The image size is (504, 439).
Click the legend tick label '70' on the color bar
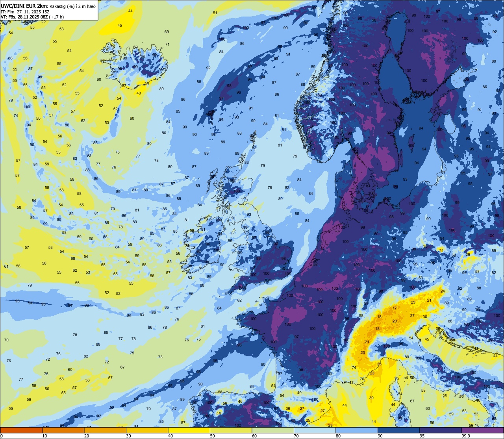[296, 436]
